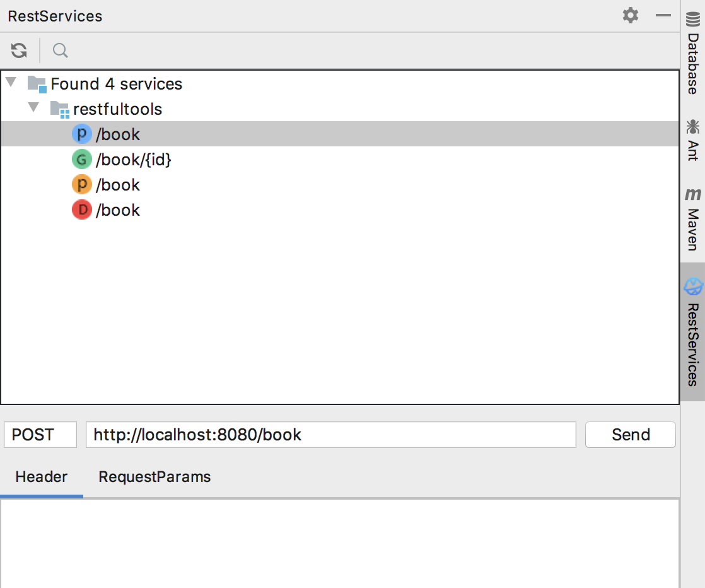Select the restfultools module label
Screen dimensions: 705x588
(117, 109)
